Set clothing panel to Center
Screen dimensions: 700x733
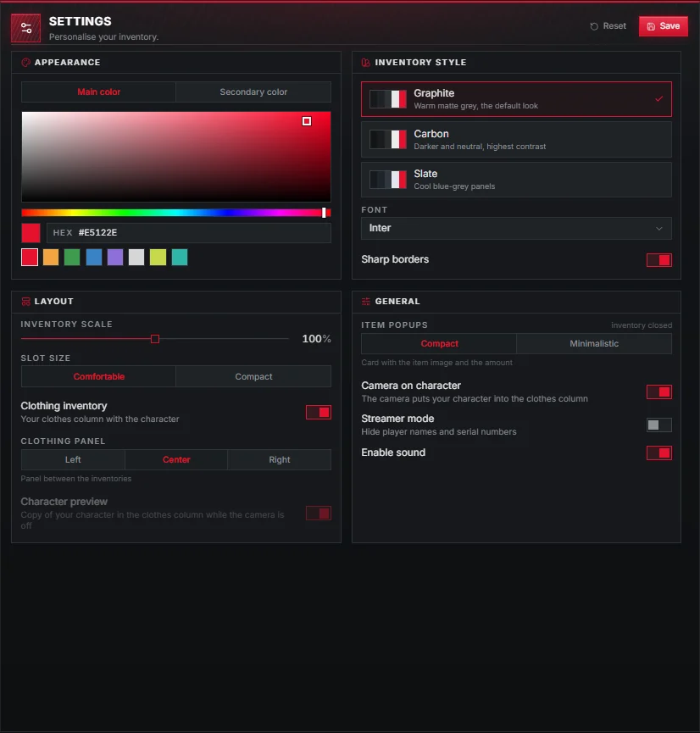coord(176,459)
